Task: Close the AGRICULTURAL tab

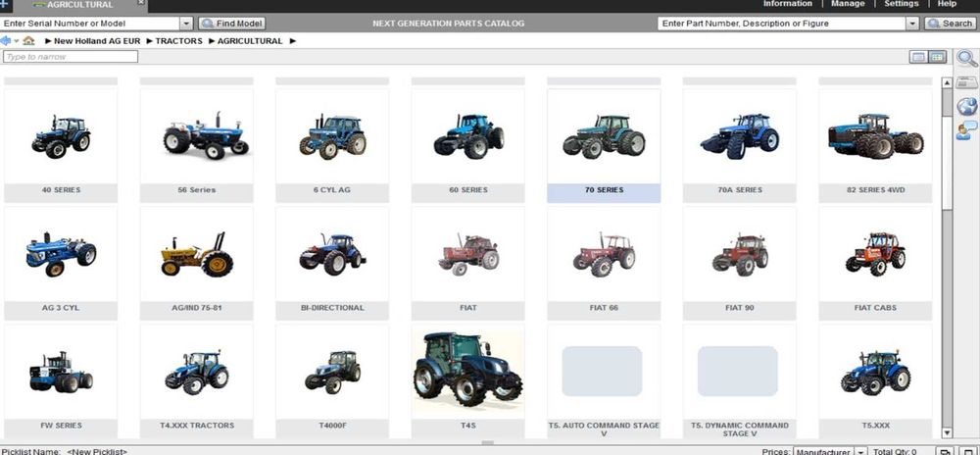Action: tap(140, 3)
